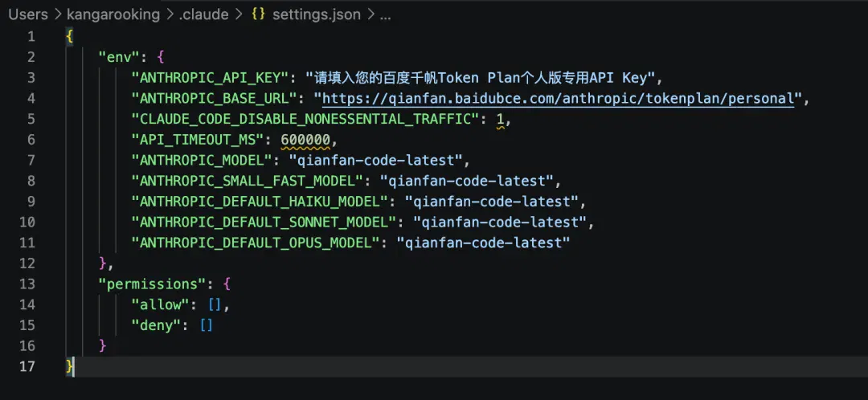Click the value 1 with warning squiggle
Viewport: 868px width, 400px height.
pos(501,119)
